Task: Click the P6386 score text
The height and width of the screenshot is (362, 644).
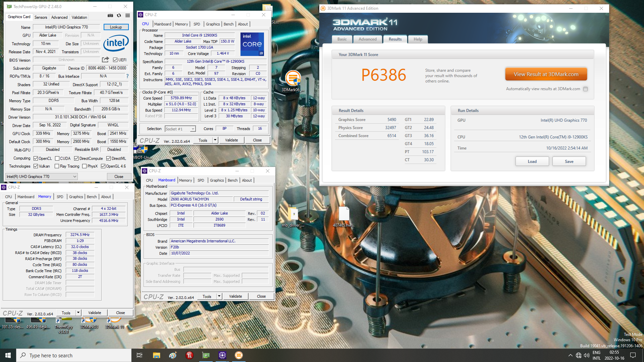Action: tap(384, 75)
